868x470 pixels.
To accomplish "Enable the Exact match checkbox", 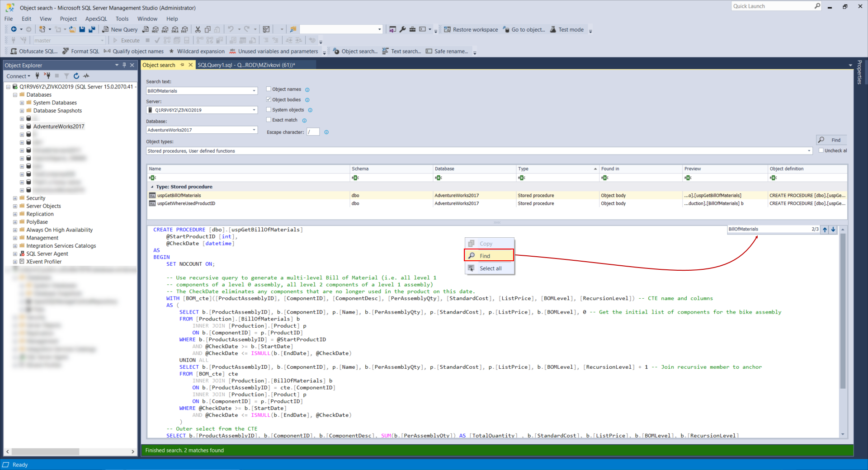I will [269, 120].
